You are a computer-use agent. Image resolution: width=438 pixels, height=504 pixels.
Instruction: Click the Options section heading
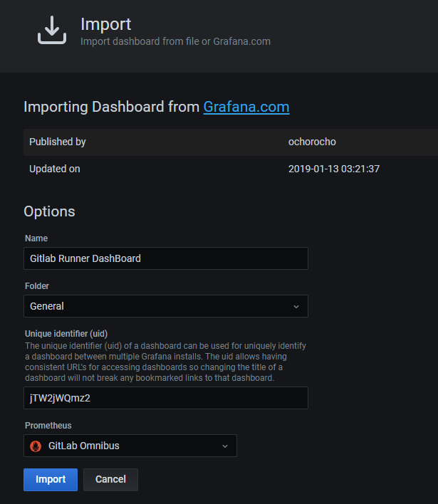(x=49, y=211)
